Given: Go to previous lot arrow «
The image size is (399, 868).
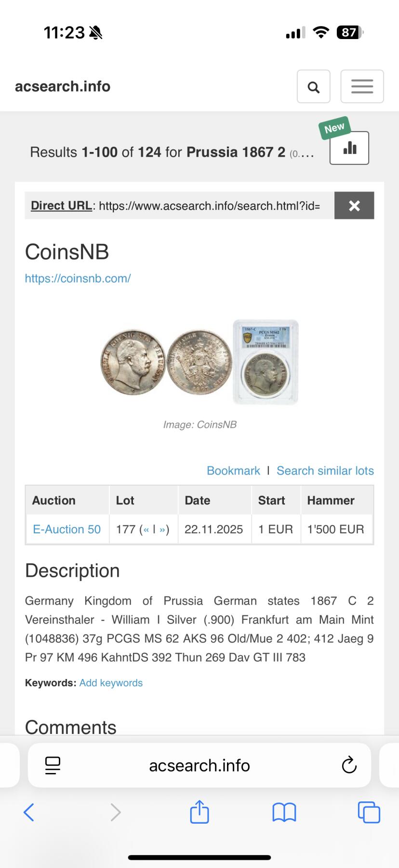Looking at the screenshot, I should click(146, 529).
